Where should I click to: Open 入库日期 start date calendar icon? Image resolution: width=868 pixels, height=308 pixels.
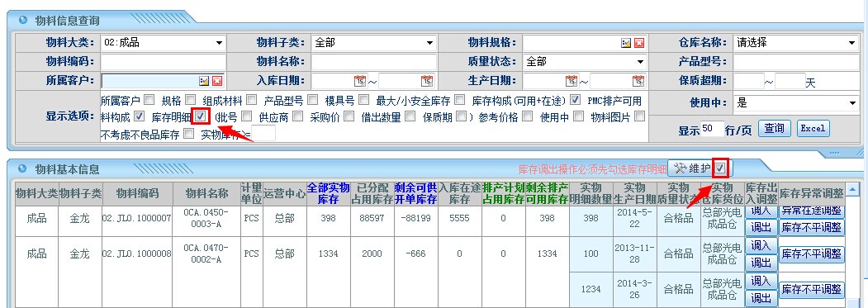360,81
